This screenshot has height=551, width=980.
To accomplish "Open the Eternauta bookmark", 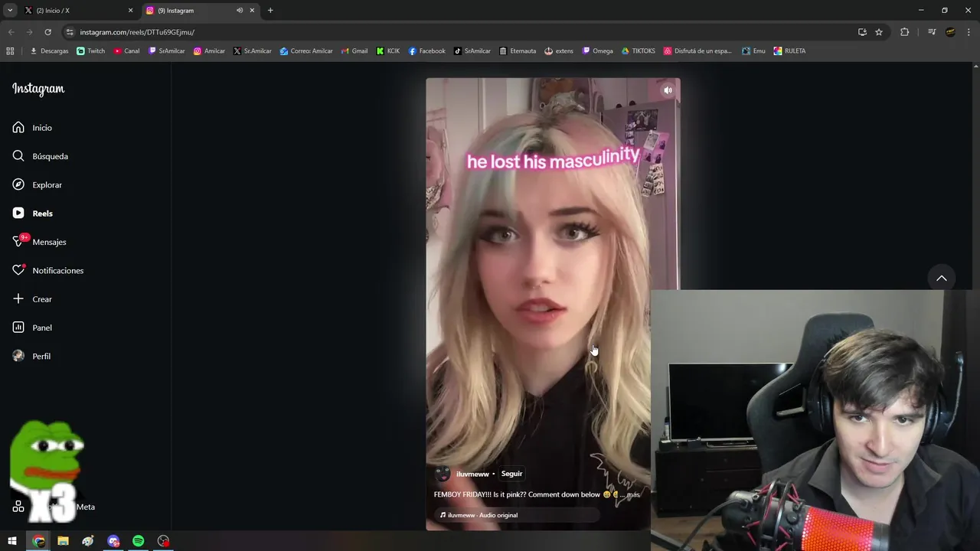I will [x=518, y=51].
